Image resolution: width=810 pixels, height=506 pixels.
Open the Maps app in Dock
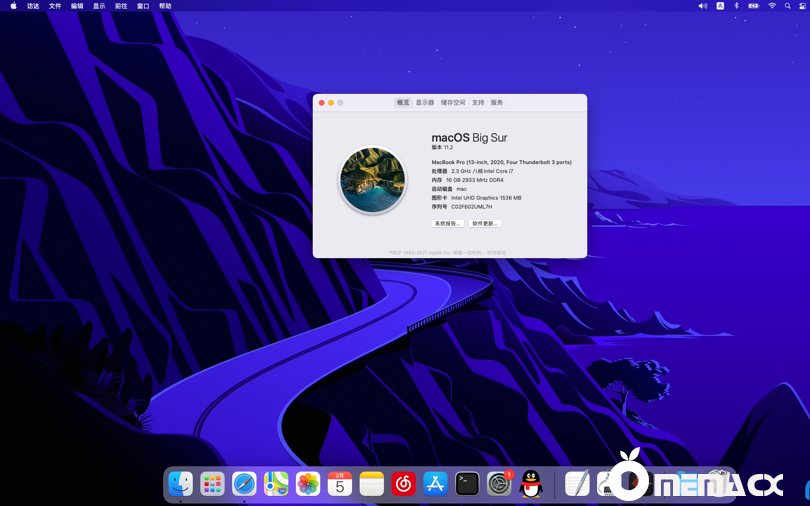click(x=276, y=484)
